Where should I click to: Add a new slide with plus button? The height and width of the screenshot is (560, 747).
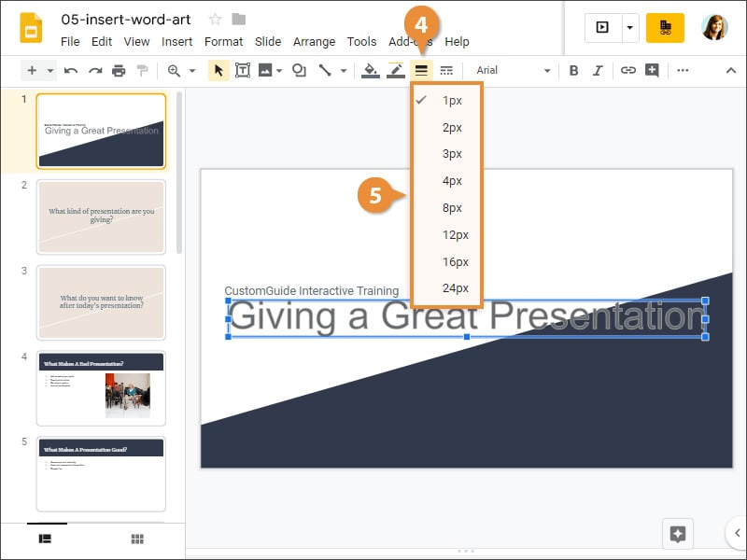pyautogui.click(x=32, y=71)
